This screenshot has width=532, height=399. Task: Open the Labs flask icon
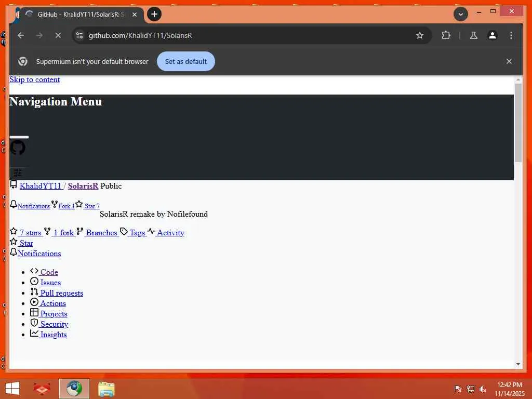[474, 35]
